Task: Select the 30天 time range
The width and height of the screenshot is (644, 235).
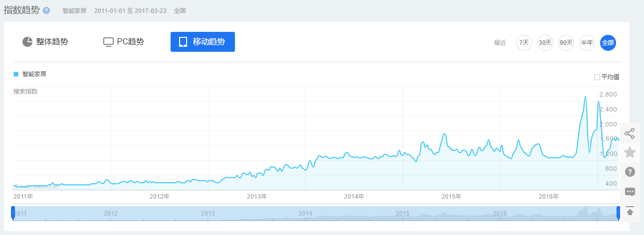Action: click(x=545, y=43)
